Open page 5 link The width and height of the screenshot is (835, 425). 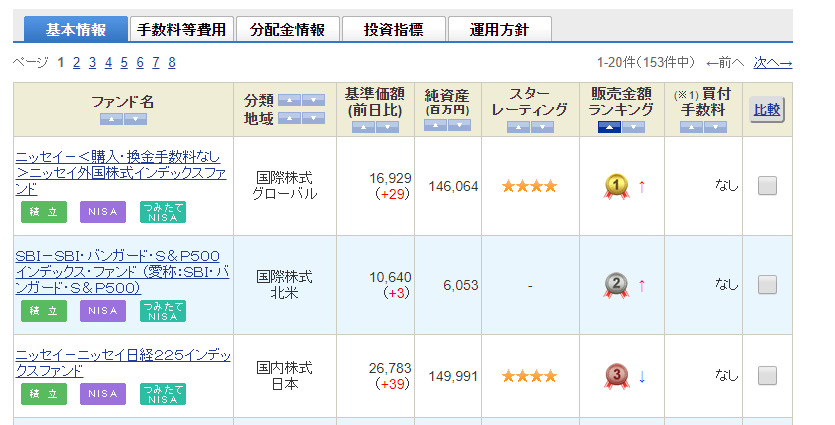point(124,63)
